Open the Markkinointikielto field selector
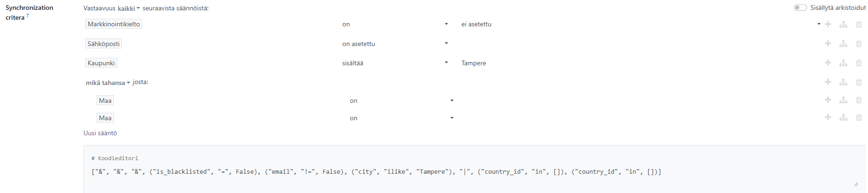Image resolution: width=868 pixels, height=193 pixels. click(113, 24)
